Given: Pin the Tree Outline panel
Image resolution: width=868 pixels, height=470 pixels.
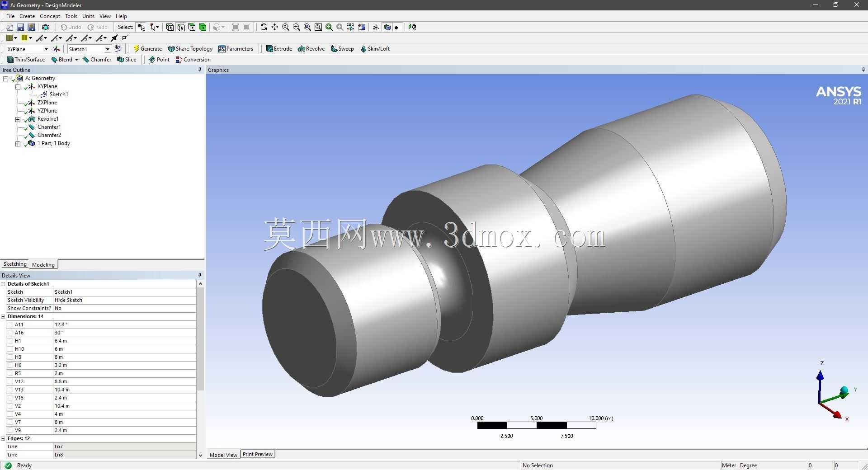Looking at the screenshot, I should tap(200, 70).
